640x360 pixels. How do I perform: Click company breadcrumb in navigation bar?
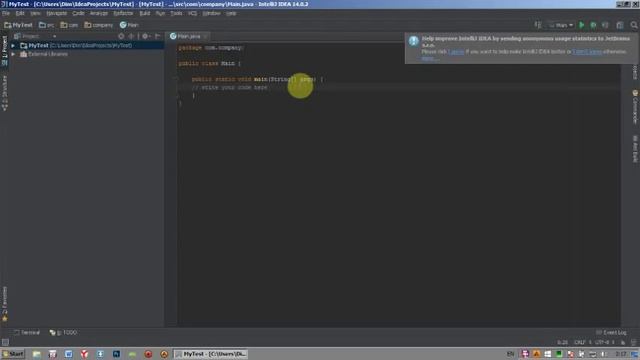coord(99,25)
